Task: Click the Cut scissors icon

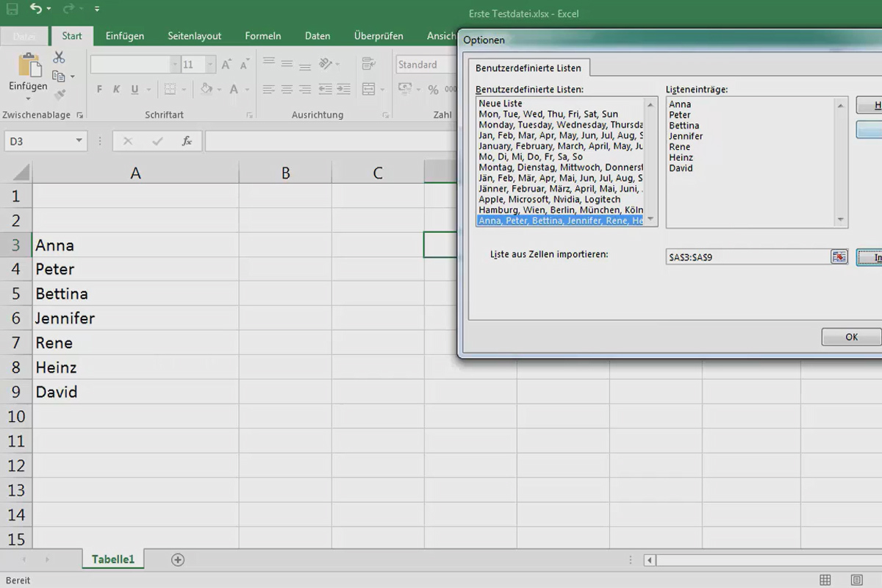Action: tap(59, 57)
